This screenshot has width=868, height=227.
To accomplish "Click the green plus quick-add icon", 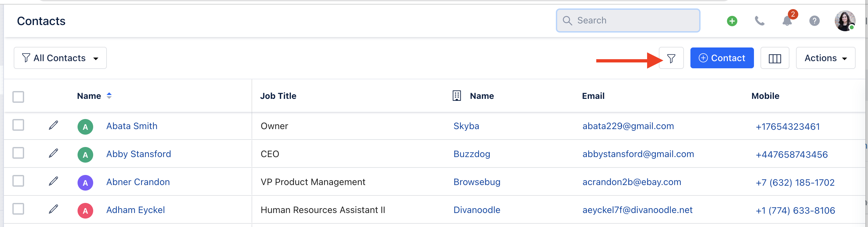I will (732, 21).
